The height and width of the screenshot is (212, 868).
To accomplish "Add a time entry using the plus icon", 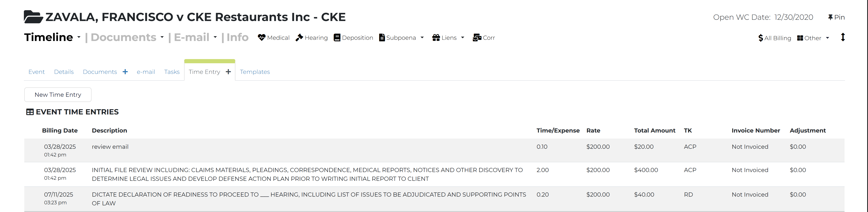I will coord(229,72).
